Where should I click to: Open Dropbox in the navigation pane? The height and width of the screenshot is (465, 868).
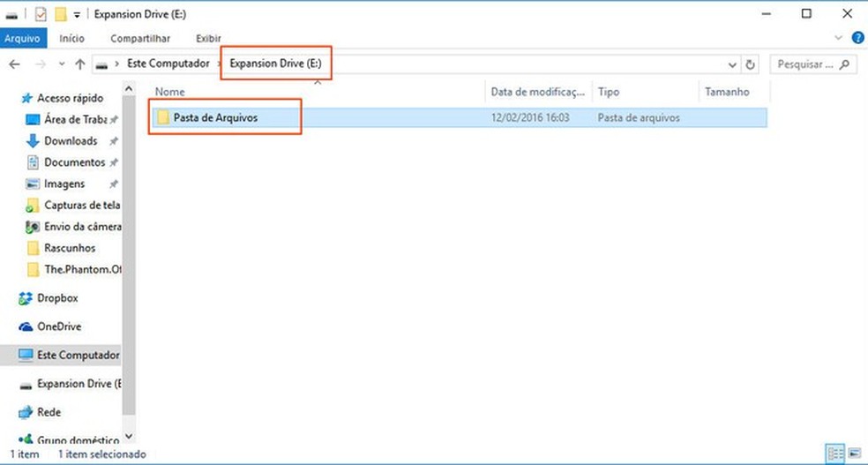pyautogui.click(x=57, y=298)
